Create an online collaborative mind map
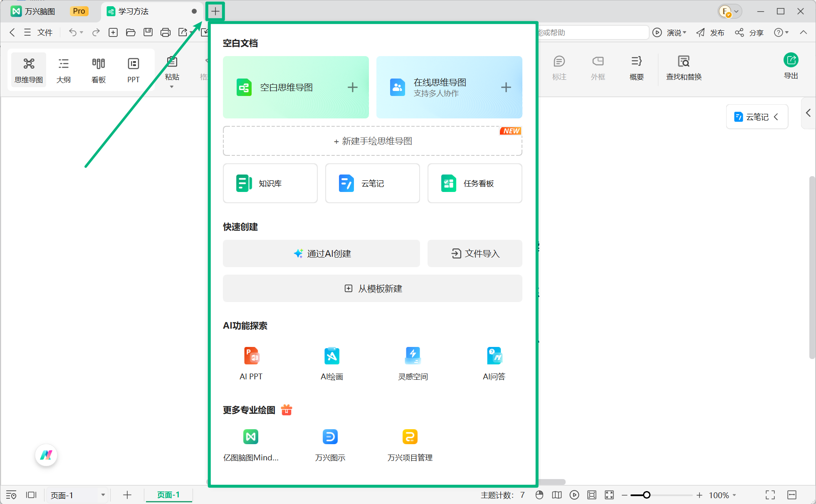816x504 pixels. (x=449, y=87)
